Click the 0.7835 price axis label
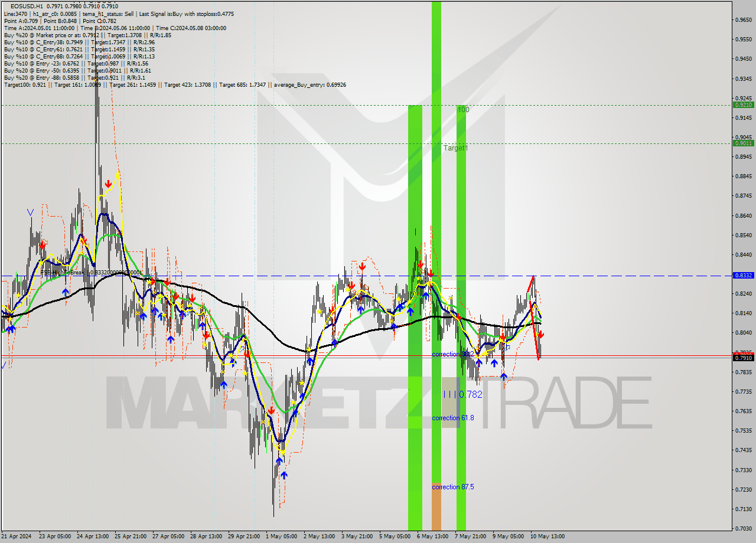Image resolution: width=756 pixels, height=543 pixels. tap(743, 372)
